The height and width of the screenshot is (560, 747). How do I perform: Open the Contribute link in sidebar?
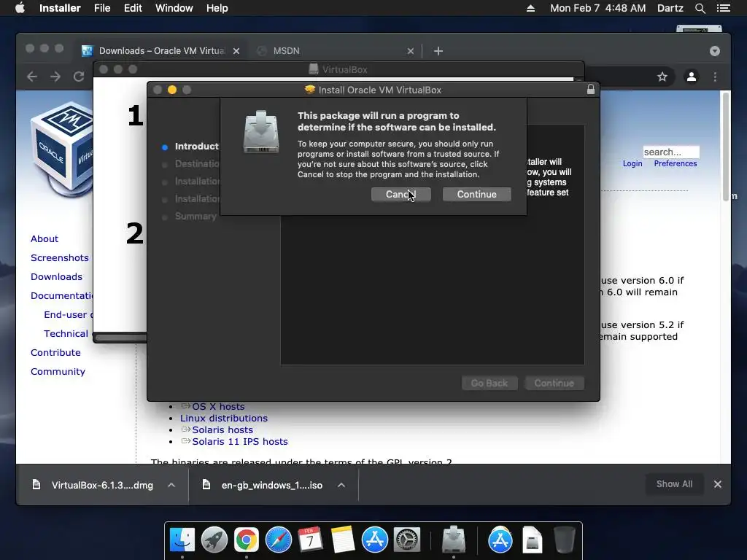[55, 352]
